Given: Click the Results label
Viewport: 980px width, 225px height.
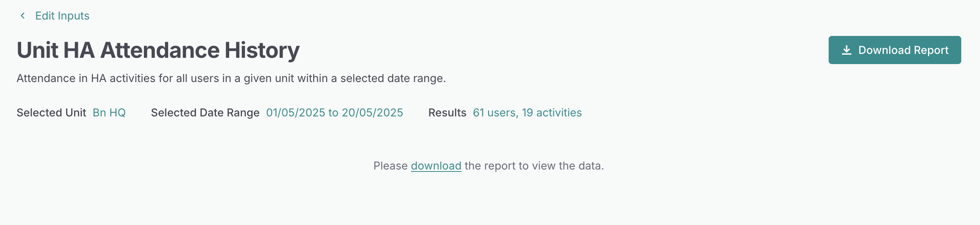Looking at the screenshot, I should [x=447, y=112].
